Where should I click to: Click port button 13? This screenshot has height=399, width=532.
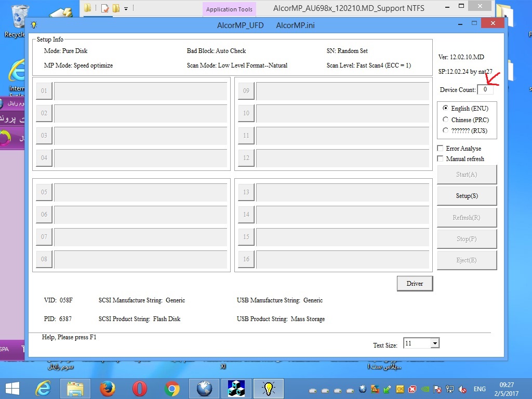246,192
